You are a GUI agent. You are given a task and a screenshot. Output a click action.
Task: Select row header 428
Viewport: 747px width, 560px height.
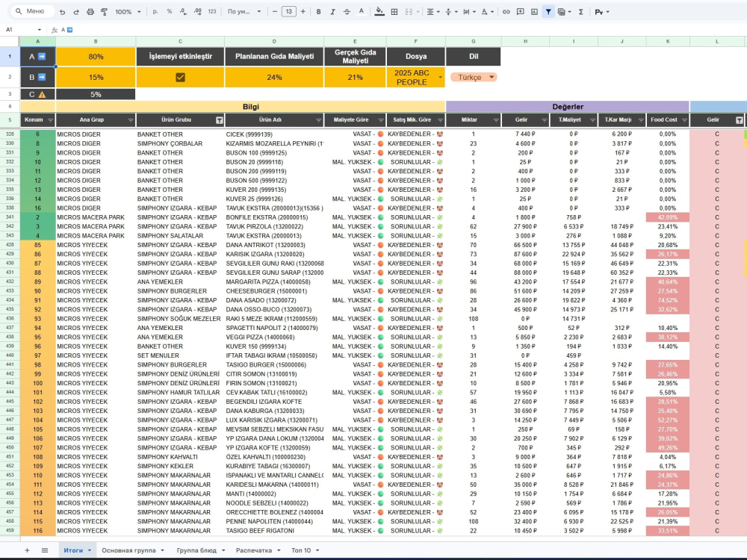pos(10,245)
